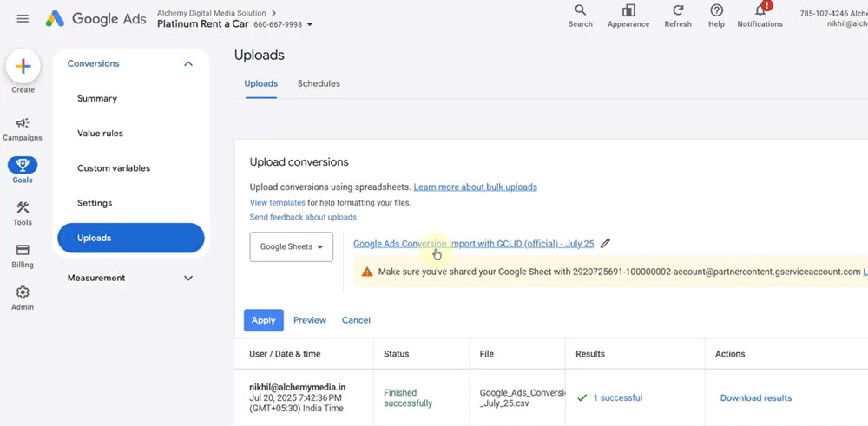Expand the Measurement section chevron
This screenshot has height=426, width=868.
tap(188, 278)
